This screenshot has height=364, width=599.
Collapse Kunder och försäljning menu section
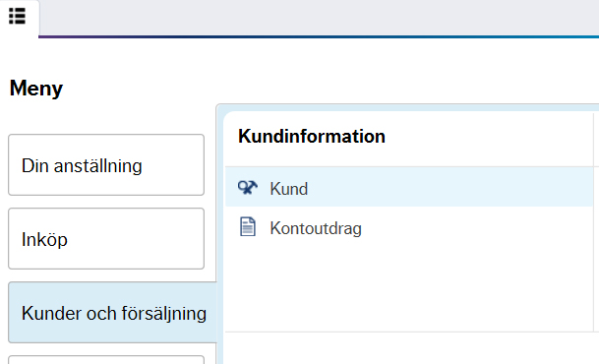click(113, 313)
